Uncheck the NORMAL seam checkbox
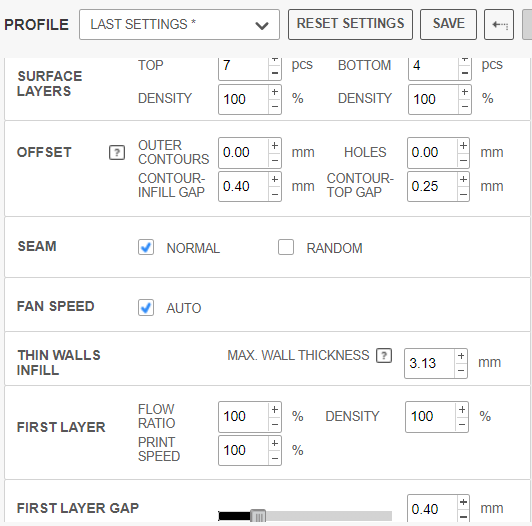This screenshot has width=532, height=526. click(146, 247)
